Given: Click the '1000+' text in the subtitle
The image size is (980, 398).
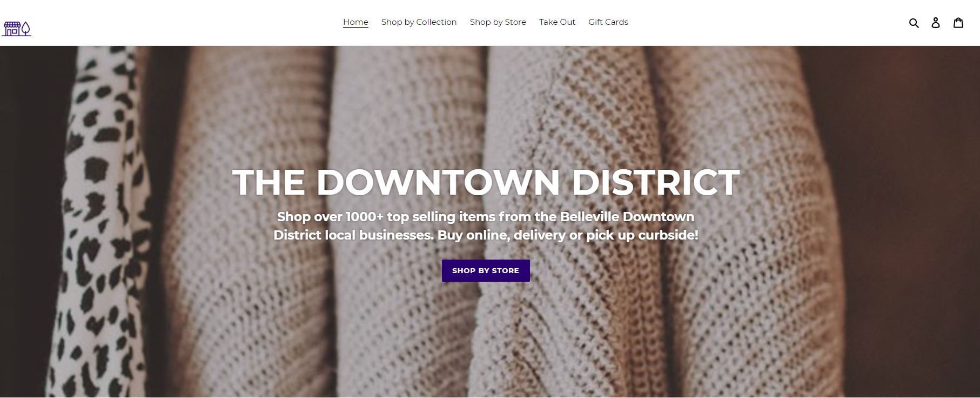Looking at the screenshot, I should coord(365,217).
